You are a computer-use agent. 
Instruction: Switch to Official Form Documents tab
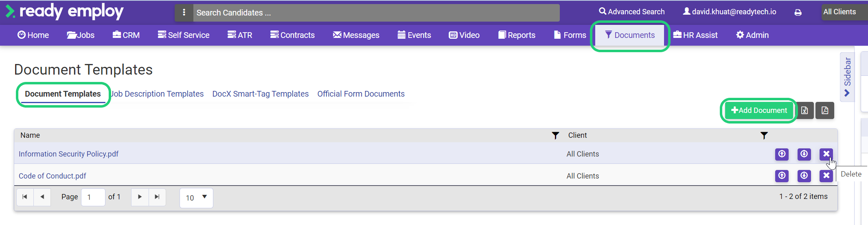361,94
